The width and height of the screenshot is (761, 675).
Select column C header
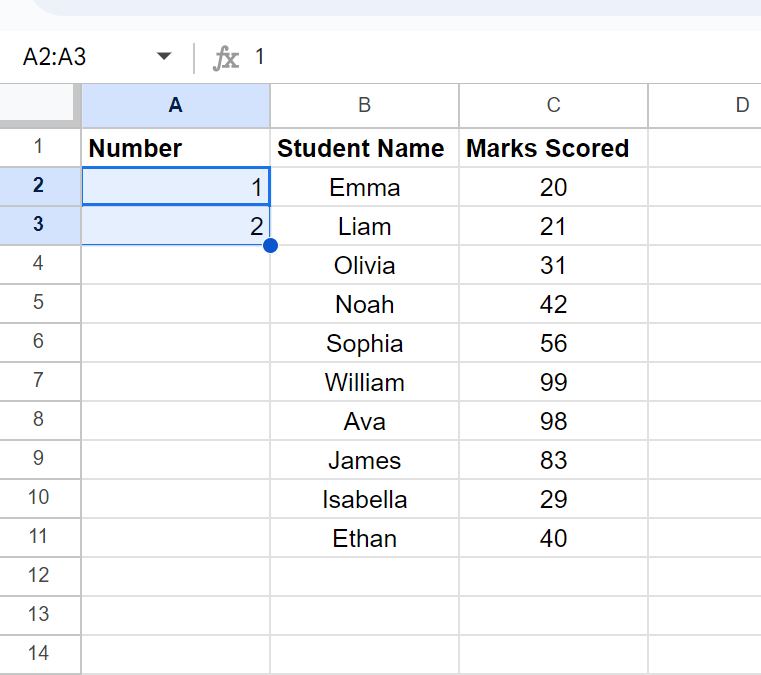pyautogui.click(x=553, y=105)
